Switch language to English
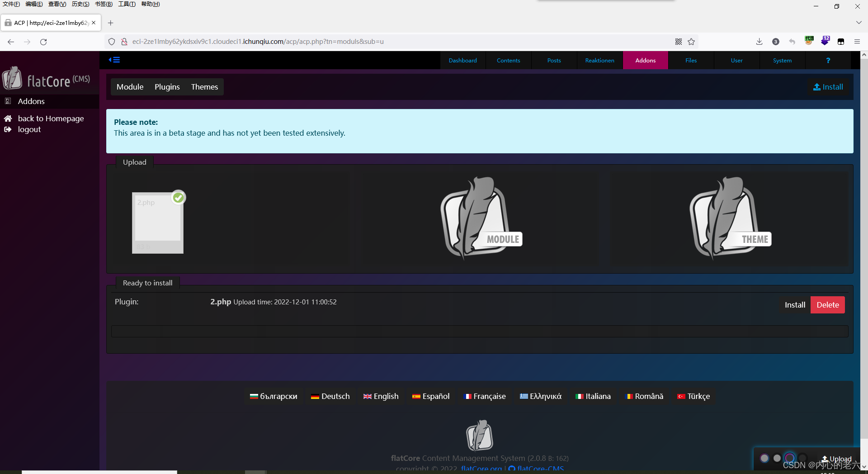 [381, 396]
